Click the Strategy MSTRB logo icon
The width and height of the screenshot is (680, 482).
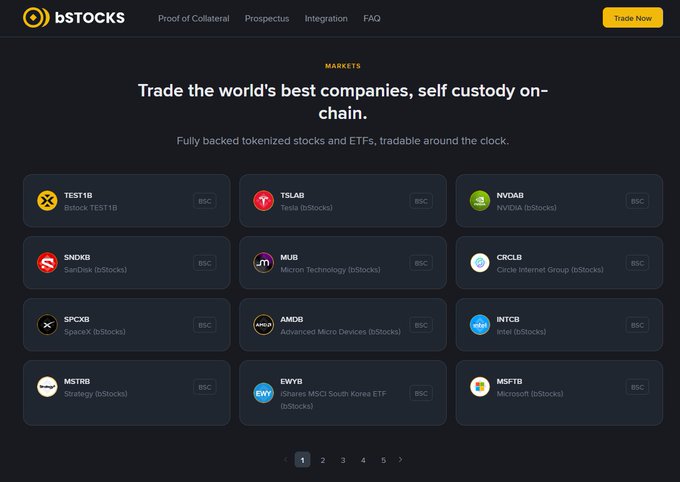click(x=47, y=387)
